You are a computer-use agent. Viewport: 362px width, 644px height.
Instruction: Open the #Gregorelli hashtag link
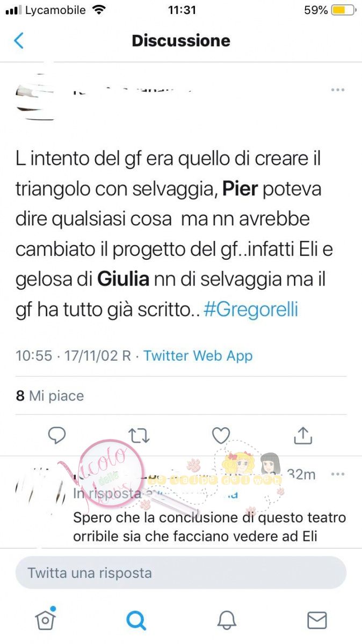coord(251,310)
